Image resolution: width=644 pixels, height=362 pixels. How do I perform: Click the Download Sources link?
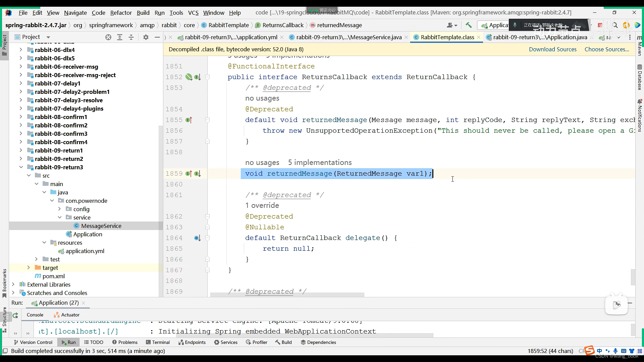pyautogui.click(x=552, y=49)
